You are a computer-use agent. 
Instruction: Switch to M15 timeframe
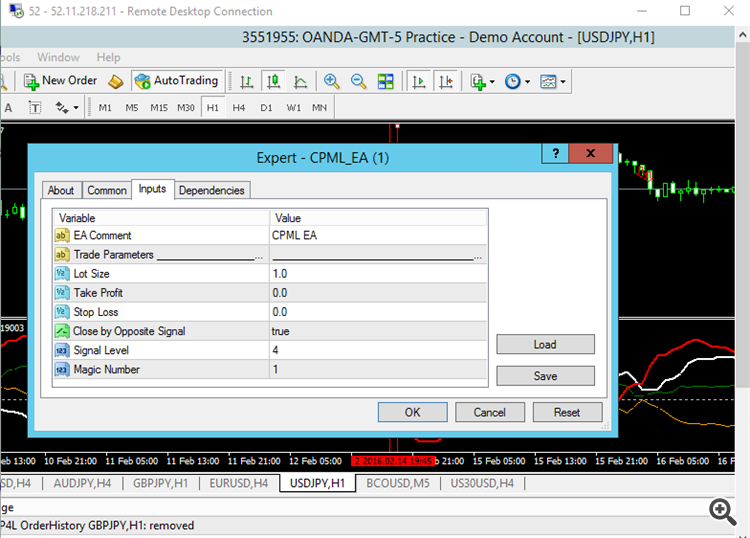click(159, 108)
